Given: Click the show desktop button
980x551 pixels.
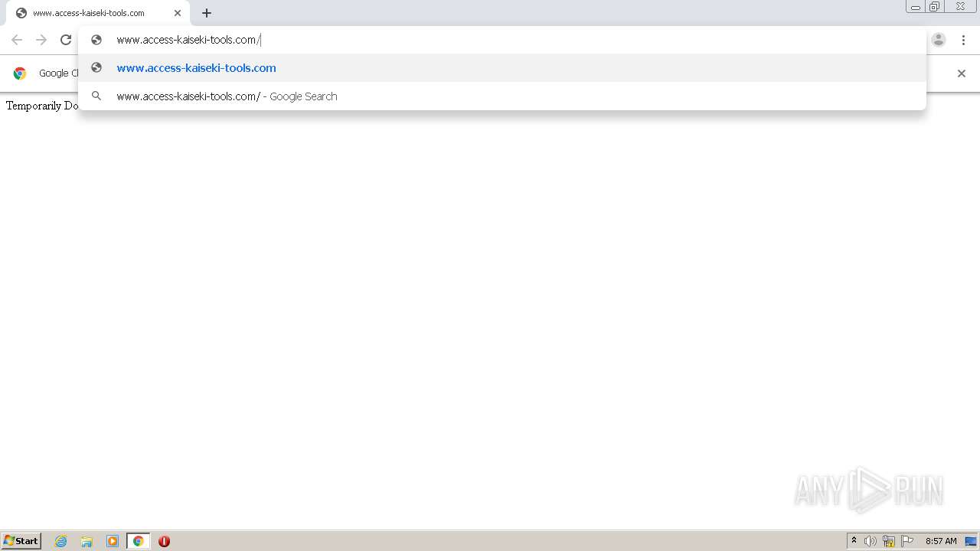Looking at the screenshot, I should tap(971, 541).
